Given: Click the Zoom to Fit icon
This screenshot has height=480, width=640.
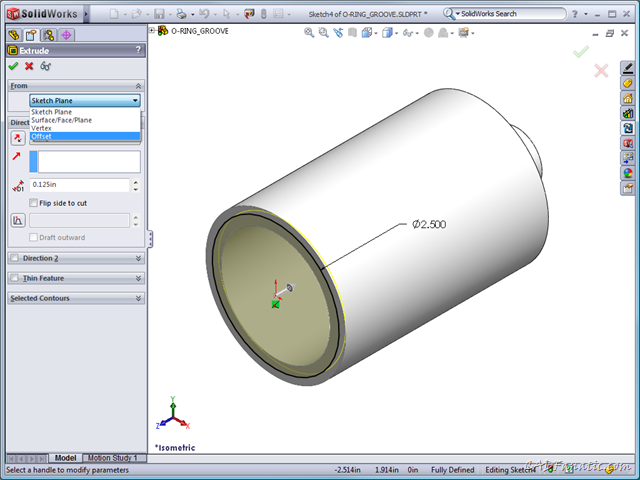Looking at the screenshot, I should pyautogui.click(x=309, y=33).
